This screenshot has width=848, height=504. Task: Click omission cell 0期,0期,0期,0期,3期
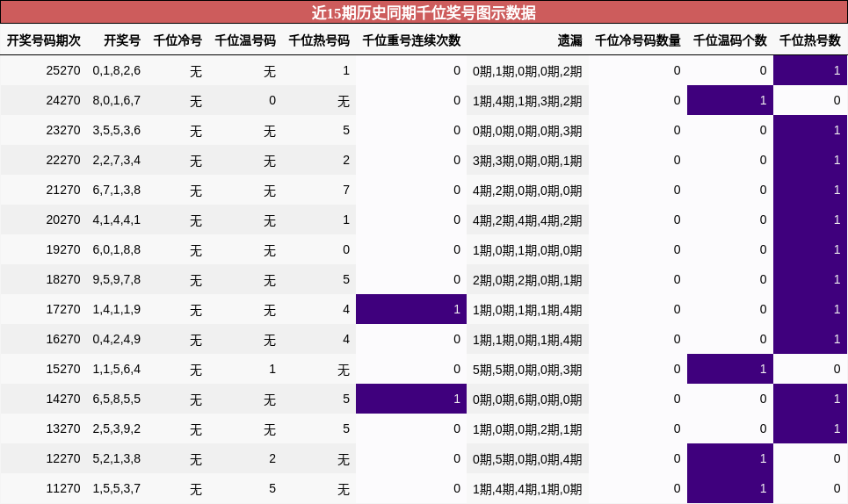pos(527,131)
